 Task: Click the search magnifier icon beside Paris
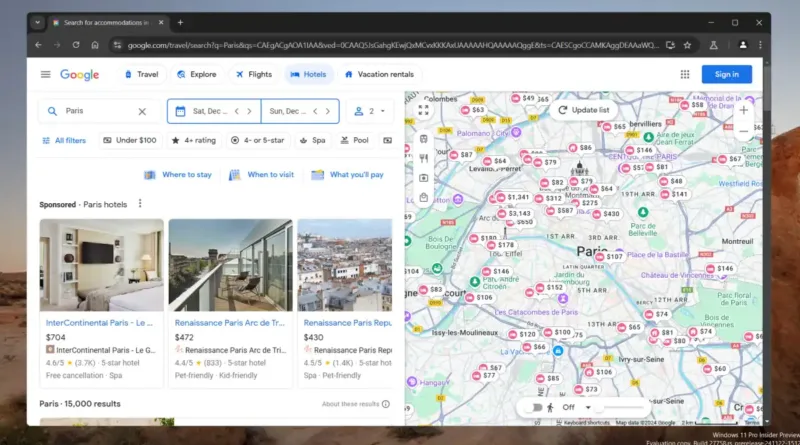click(x=52, y=111)
